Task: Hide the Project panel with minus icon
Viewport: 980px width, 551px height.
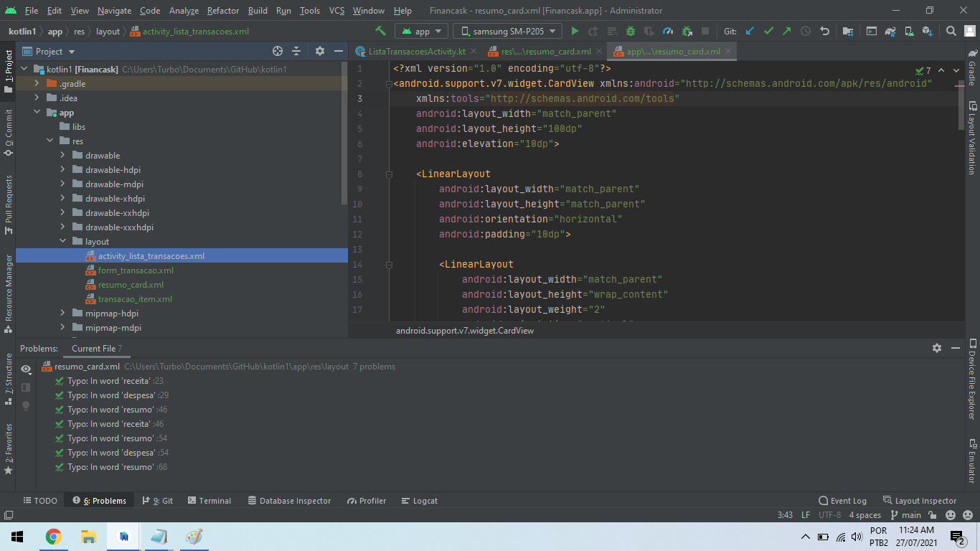Action: (339, 51)
